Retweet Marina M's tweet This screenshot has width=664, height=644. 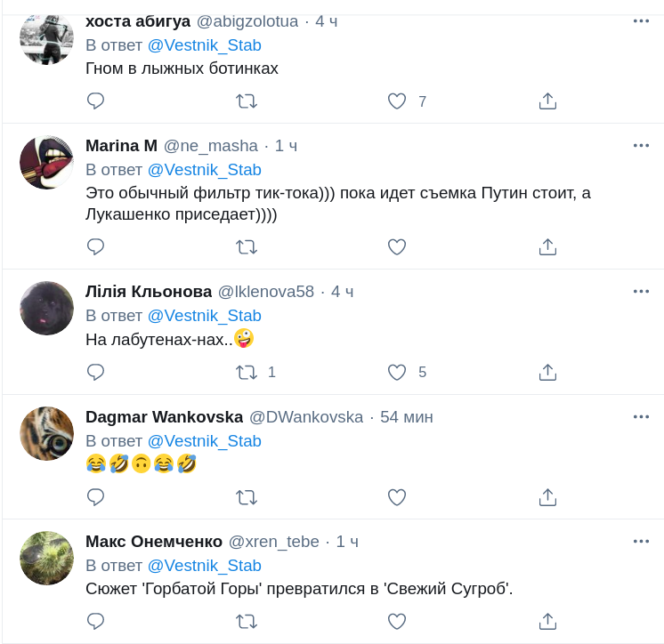(x=247, y=246)
